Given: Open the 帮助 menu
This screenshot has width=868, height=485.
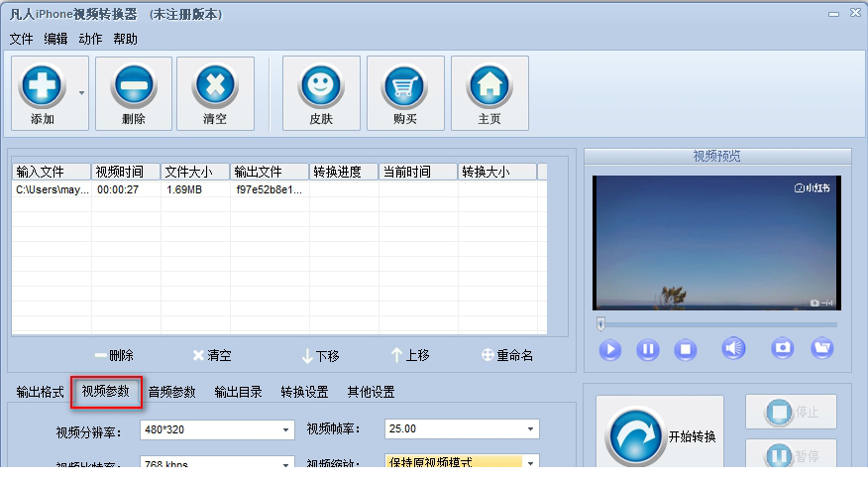Looking at the screenshot, I should 125,39.
